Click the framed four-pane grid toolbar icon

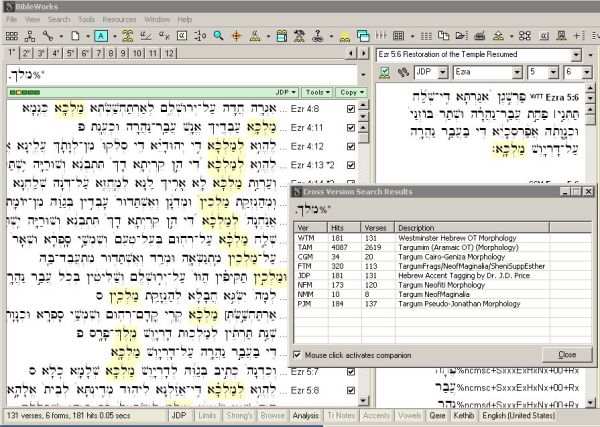pyautogui.click(x=398, y=36)
